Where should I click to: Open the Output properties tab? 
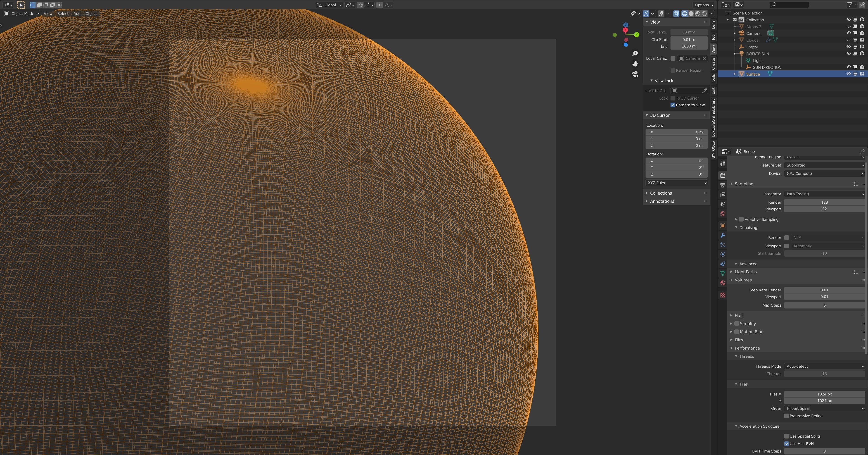[x=722, y=185]
